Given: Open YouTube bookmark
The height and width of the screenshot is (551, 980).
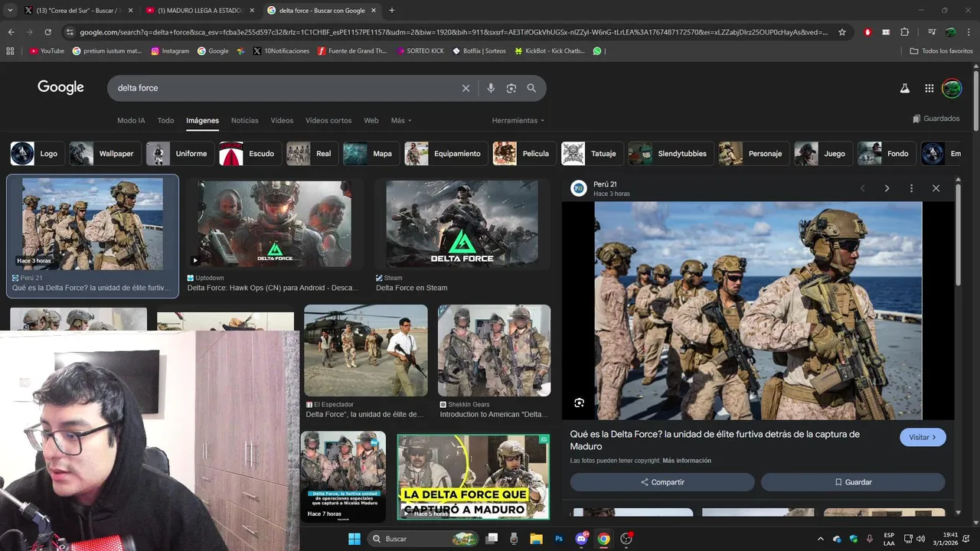Looking at the screenshot, I should 47,51.
